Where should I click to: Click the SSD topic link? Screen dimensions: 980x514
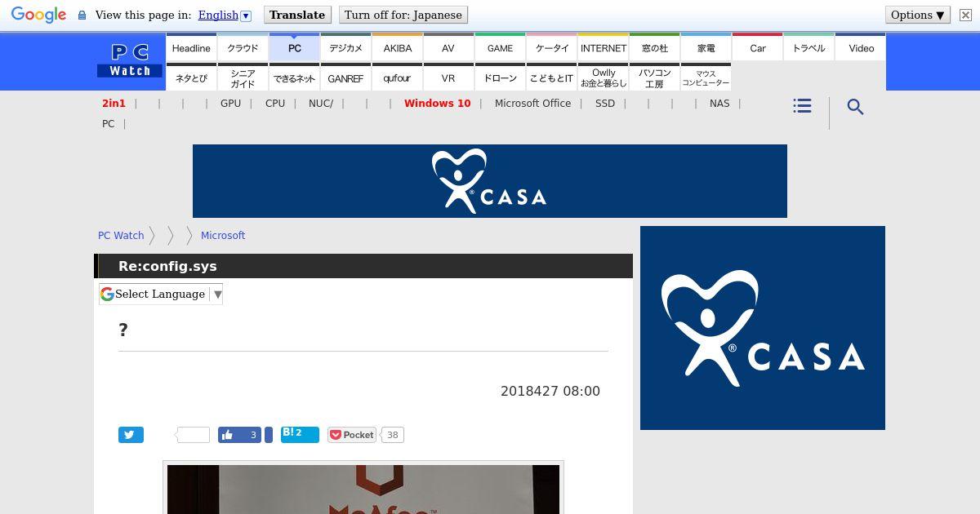click(605, 104)
